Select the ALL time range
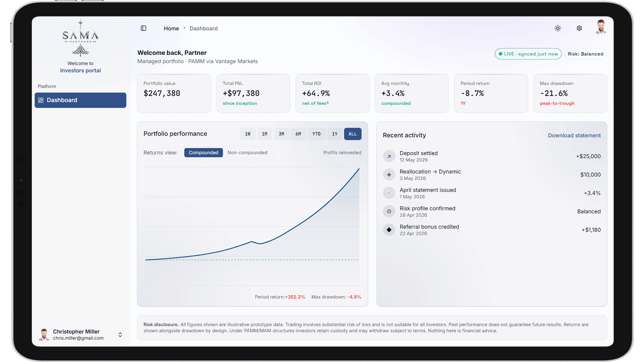The width and height of the screenshot is (644, 362). (353, 134)
